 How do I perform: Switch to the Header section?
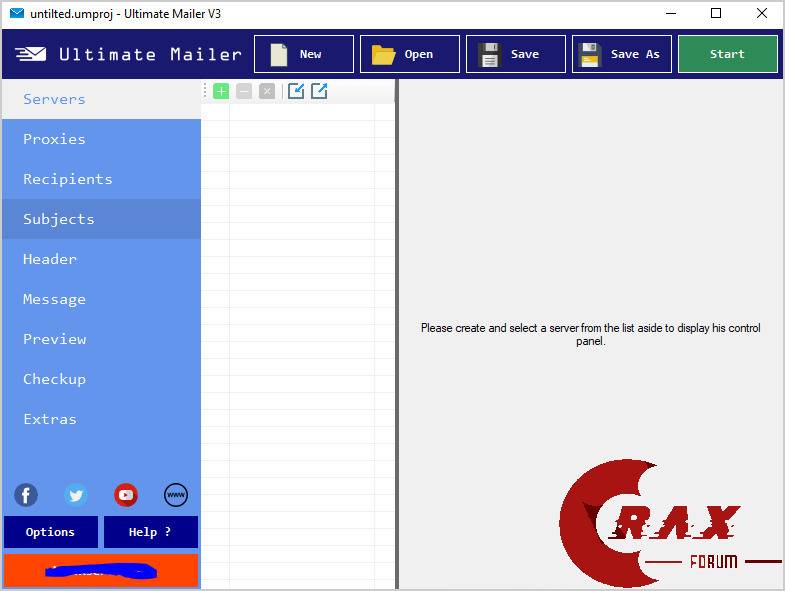point(102,259)
